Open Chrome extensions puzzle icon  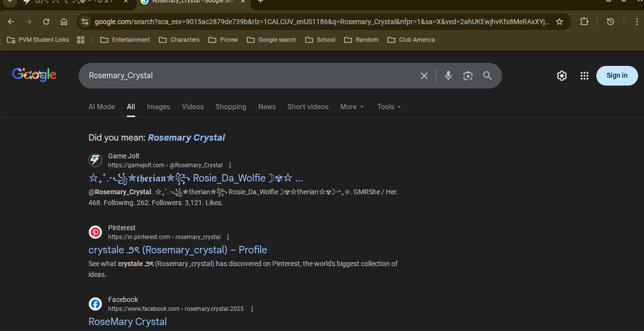(584, 21)
